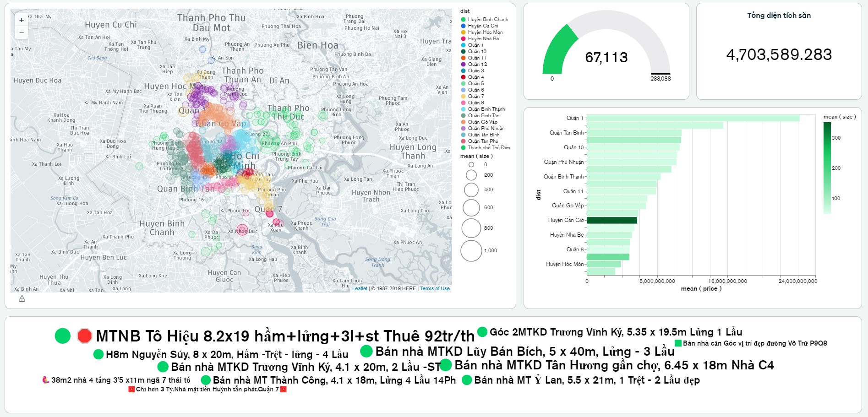Toggle Thành phố Thủ Đức legend entry
Screen dimensions: 868x417
(x=488, y=148)
